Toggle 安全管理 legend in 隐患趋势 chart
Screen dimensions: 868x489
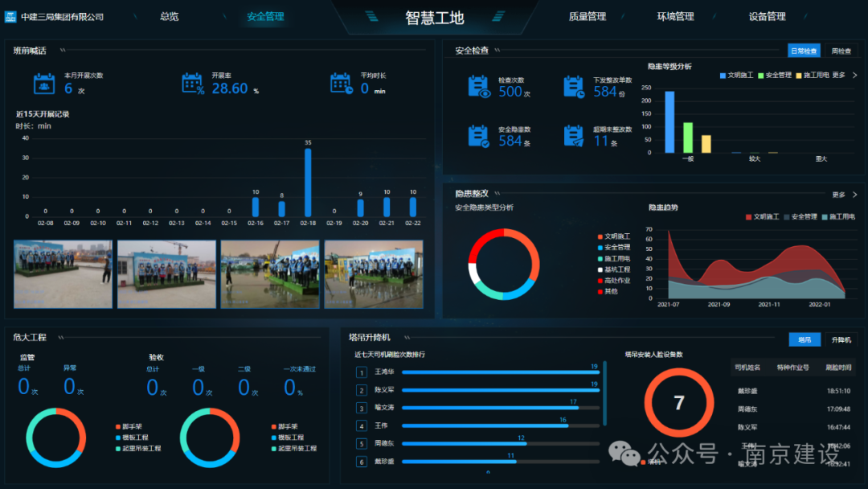[800, 216]
